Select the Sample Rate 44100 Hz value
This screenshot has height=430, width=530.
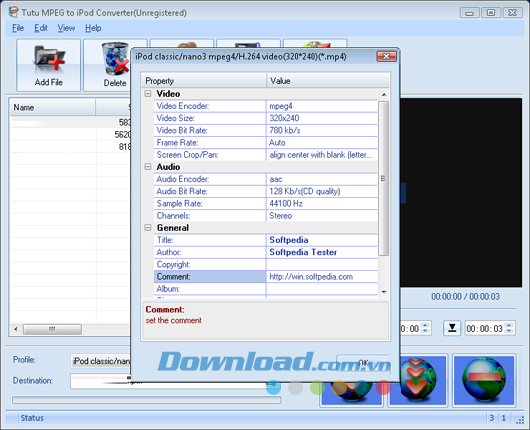(322, 204)
